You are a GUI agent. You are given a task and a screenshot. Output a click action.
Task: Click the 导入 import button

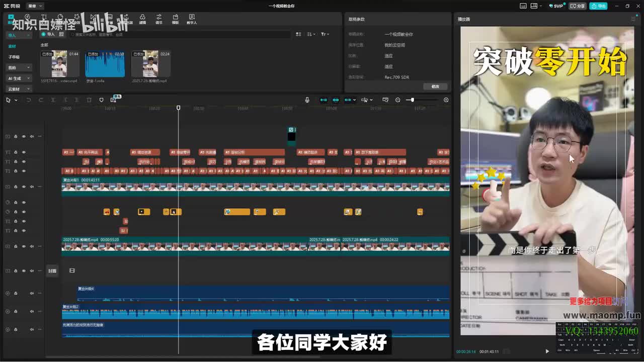(48, 34)
